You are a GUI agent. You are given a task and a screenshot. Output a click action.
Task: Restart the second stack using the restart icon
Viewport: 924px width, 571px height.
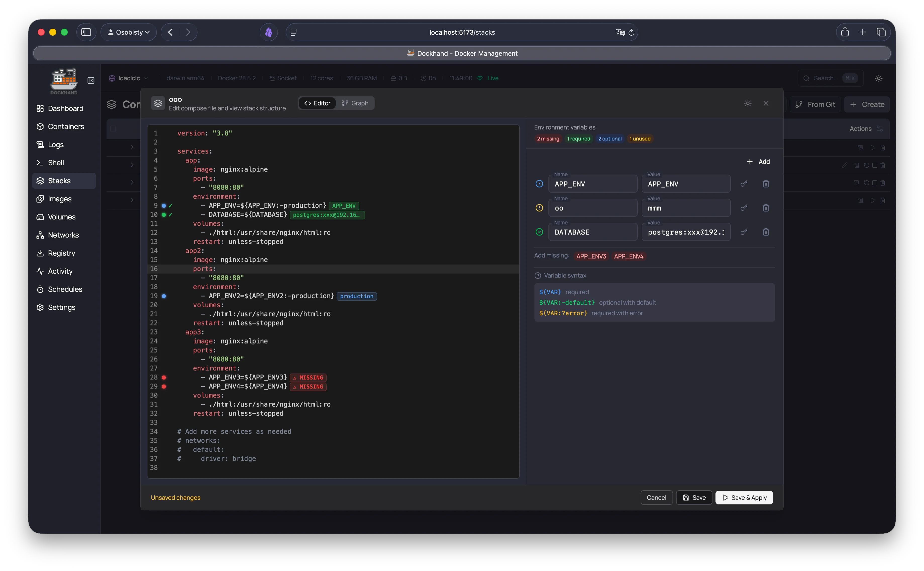(x=866, y=165)
